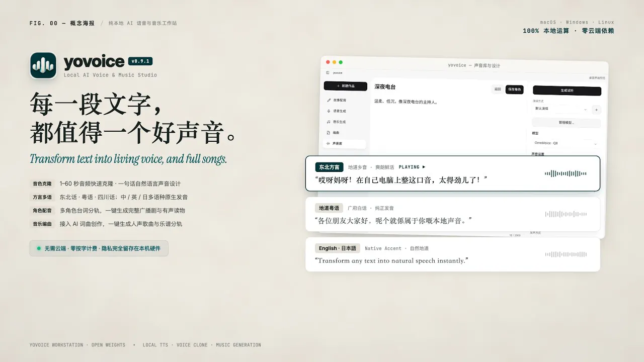Viewport: 644px width, 362px height.
Task: Click the 保存角色 button
Action: tap(515, 89)
